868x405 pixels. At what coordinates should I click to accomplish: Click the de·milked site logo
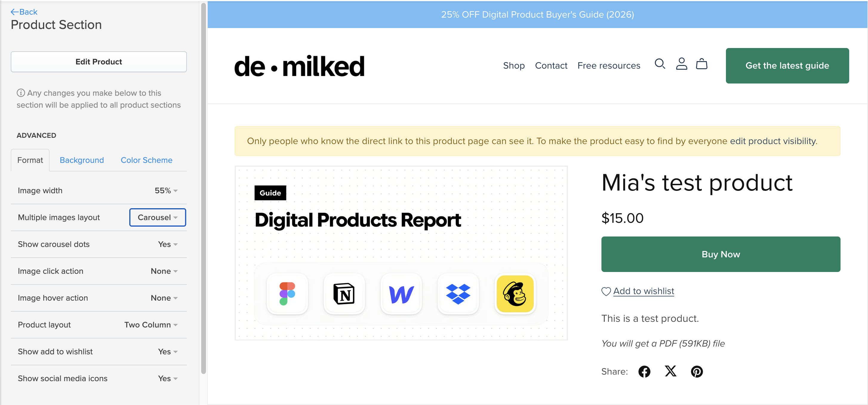coord(299,66)
